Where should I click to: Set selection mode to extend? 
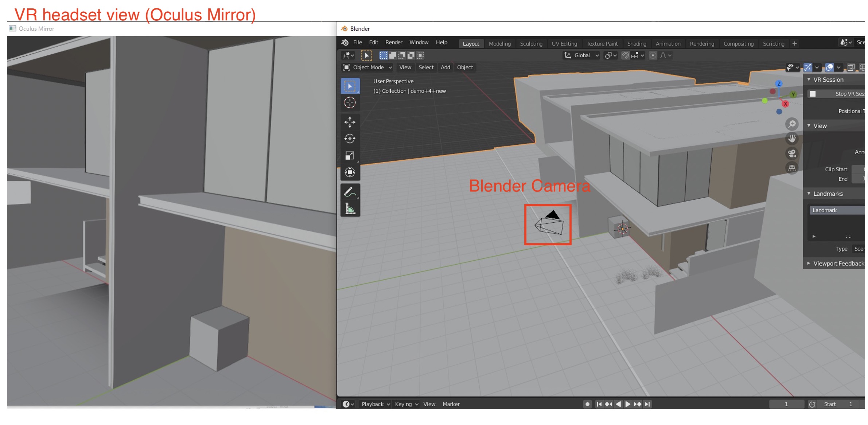coord(393,55)
